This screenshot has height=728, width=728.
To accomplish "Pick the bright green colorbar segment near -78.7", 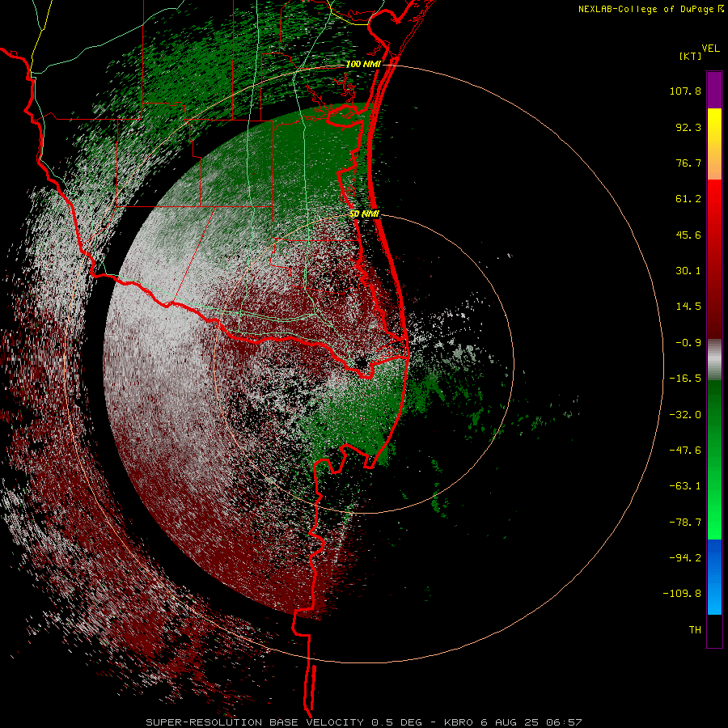I will [714, 523].
